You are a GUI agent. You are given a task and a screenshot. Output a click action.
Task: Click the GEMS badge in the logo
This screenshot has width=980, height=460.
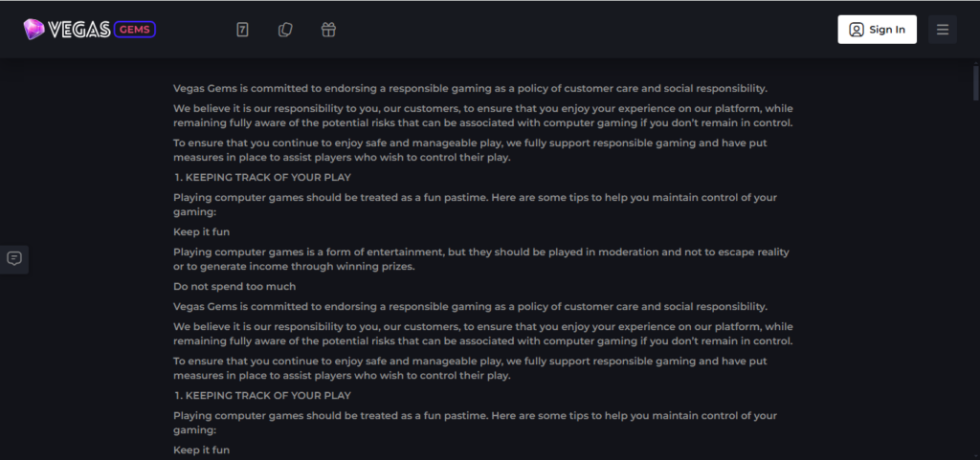point(135,30)
